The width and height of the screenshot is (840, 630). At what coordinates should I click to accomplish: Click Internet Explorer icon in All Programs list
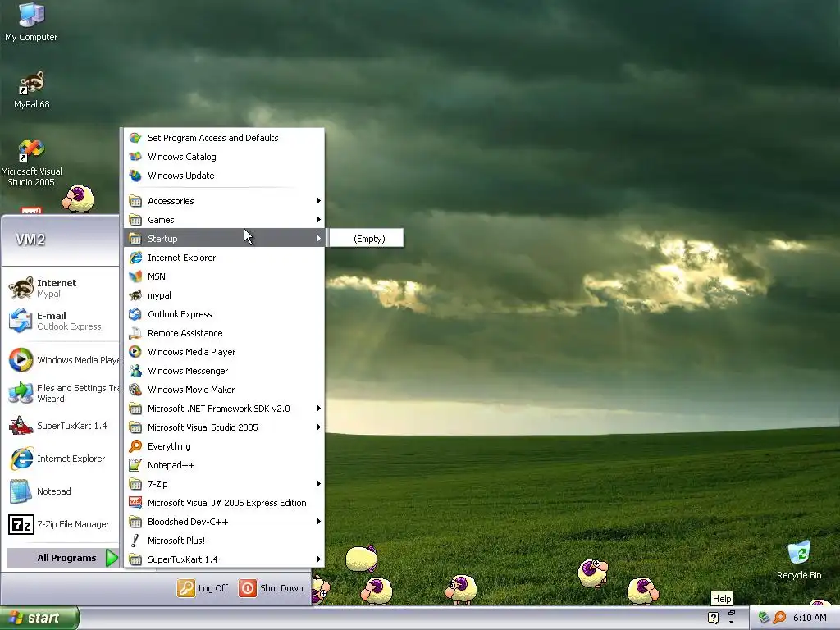[x=135, y=257]
